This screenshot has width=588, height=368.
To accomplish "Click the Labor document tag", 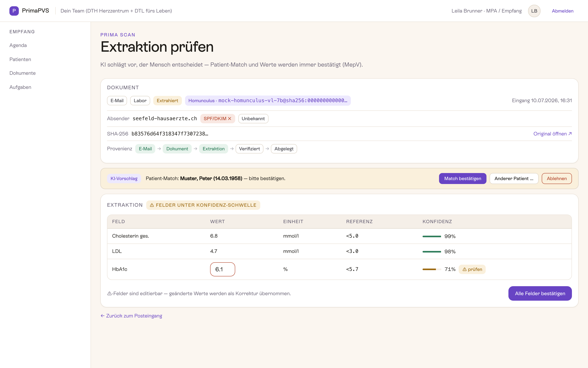I will [140, 101].
